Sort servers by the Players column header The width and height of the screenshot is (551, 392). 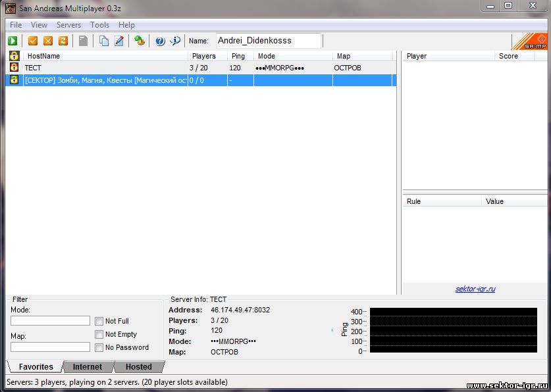click(x=207, y=56)
